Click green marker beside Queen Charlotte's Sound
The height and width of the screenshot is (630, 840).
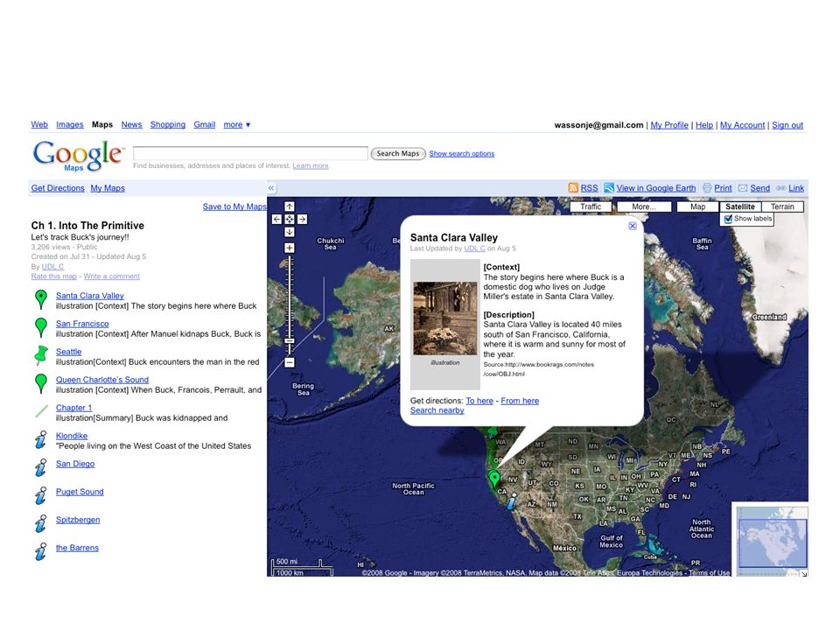click(41, 383)
